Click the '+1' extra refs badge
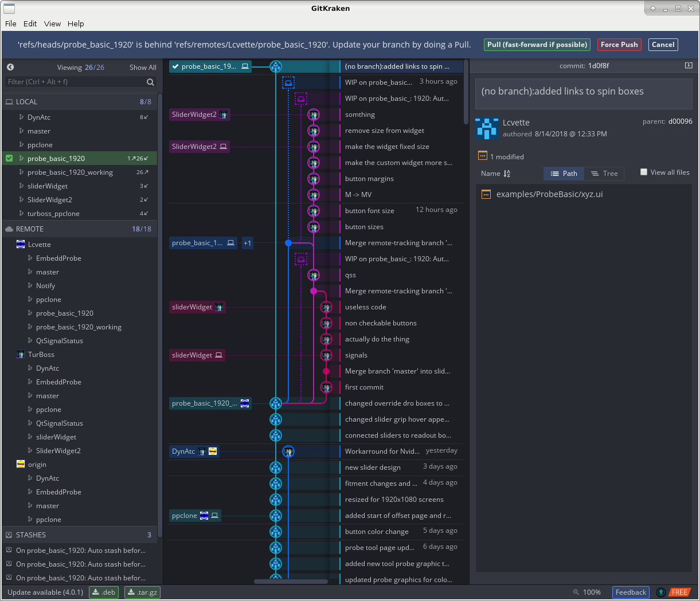 (247, 243)
